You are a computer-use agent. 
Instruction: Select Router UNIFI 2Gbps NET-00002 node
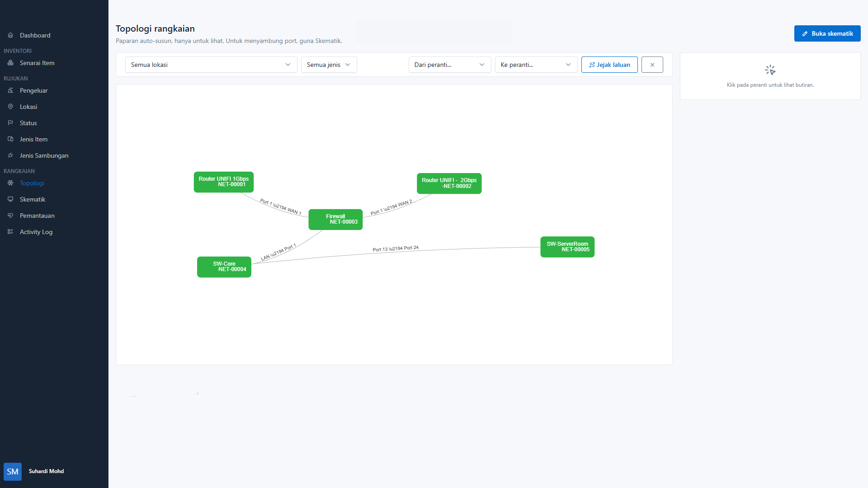(449, 183)
